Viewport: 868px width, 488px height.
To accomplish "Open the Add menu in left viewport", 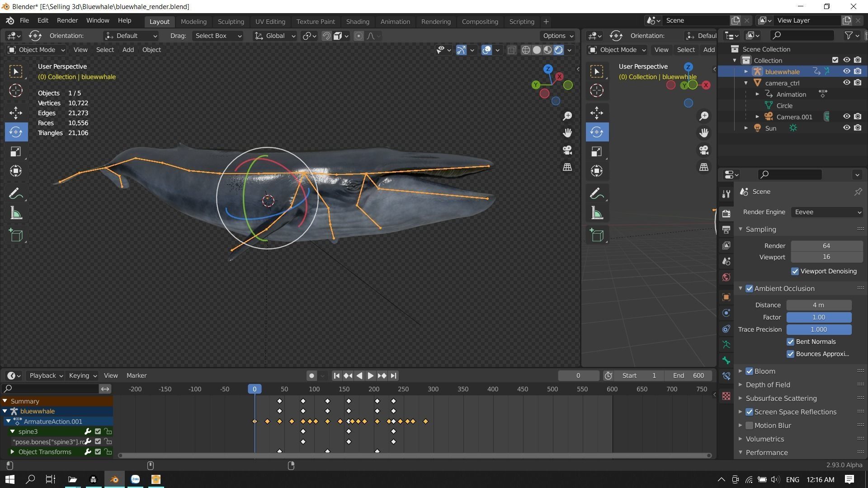I will pos(128,50).
